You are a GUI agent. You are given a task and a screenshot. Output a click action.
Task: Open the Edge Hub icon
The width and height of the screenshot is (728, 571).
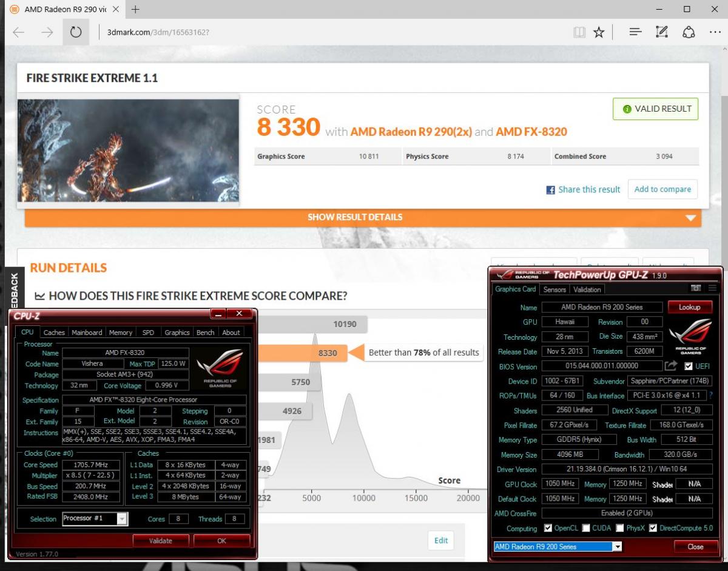click(635, 32)
